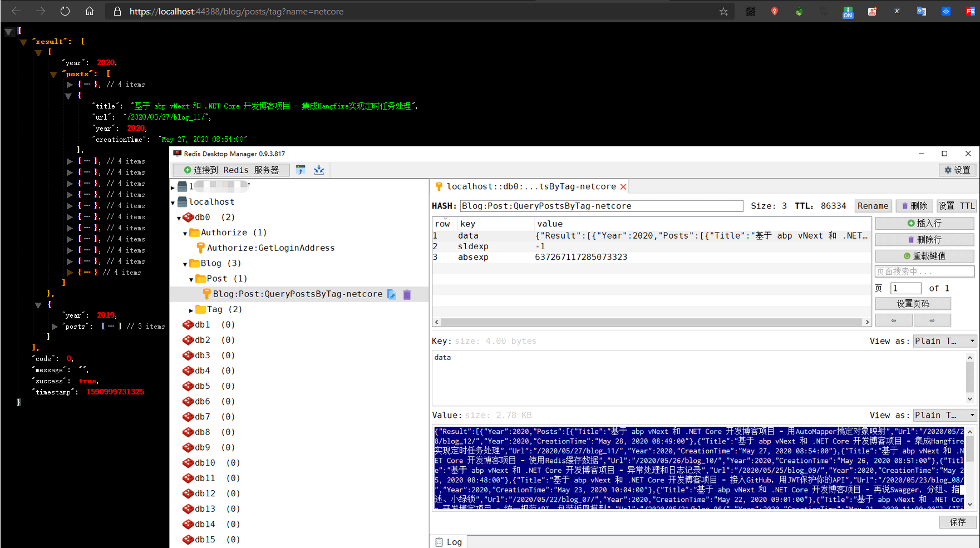Switch to the Log tab
This screenshot has width=980, height=548.
tap(449, 542)
